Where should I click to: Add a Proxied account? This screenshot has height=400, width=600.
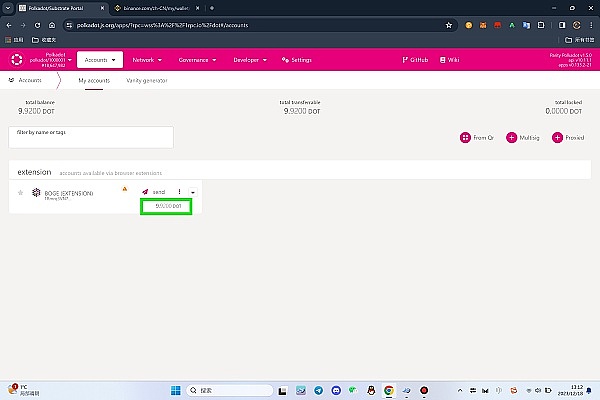pos(568,137)
